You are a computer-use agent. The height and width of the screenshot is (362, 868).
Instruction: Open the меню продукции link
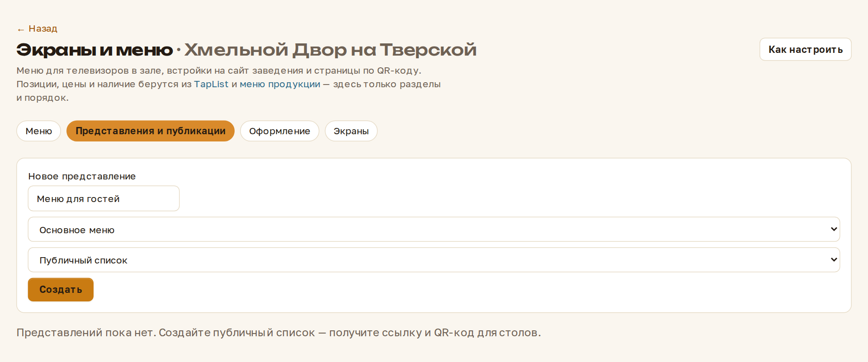point(280,84)
